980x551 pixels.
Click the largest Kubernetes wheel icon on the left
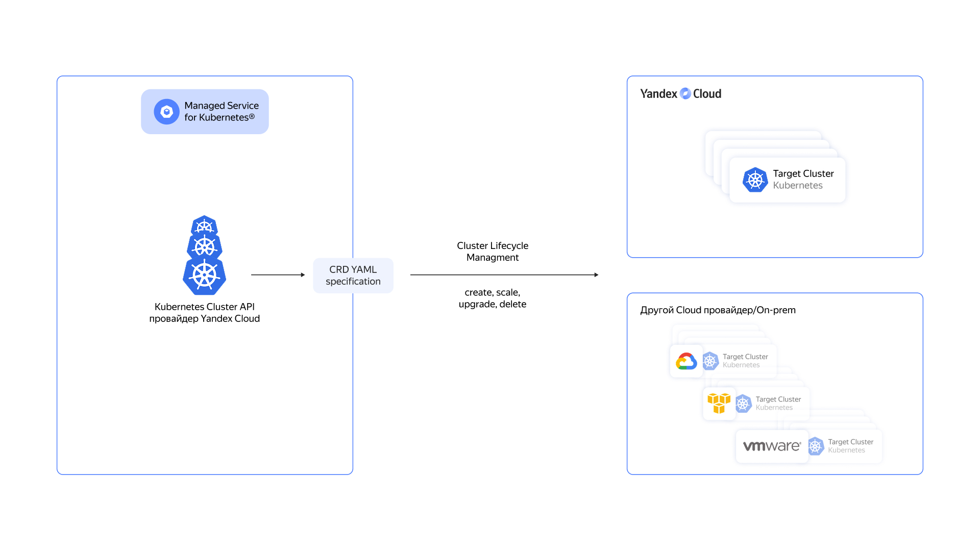pyautogui.click(x=204, y=276)
